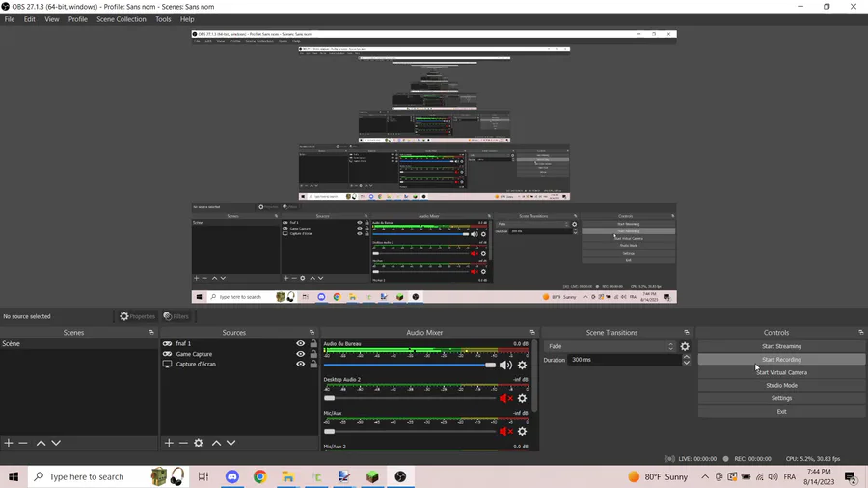
Task: Add a new source with plus icon
Action: tap(169, 443)
